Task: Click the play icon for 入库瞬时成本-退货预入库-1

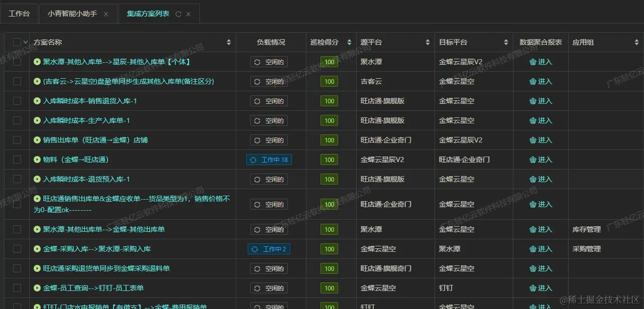Action: pos(37,179)
